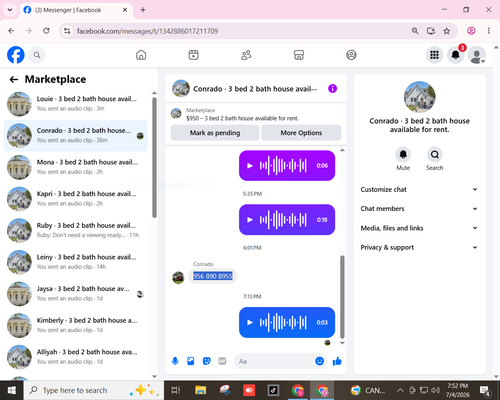Open a new browser tab

tap(143, 10)
